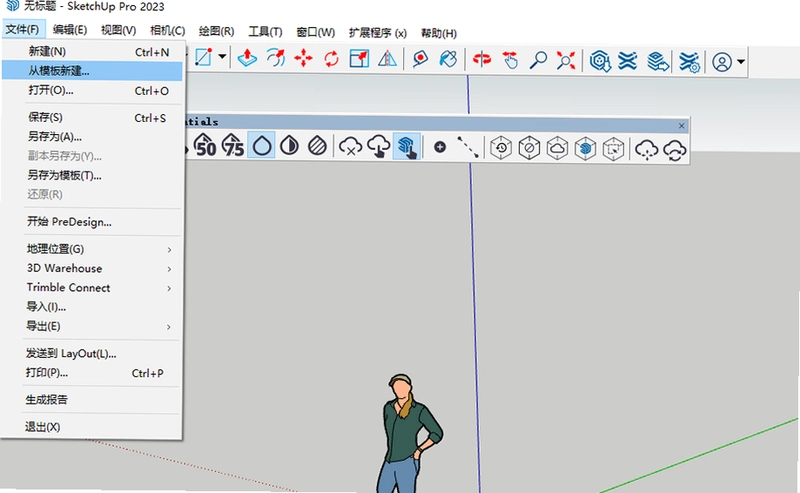
Task: Open the user account dropdown arrow
Action: coord(741,62)
